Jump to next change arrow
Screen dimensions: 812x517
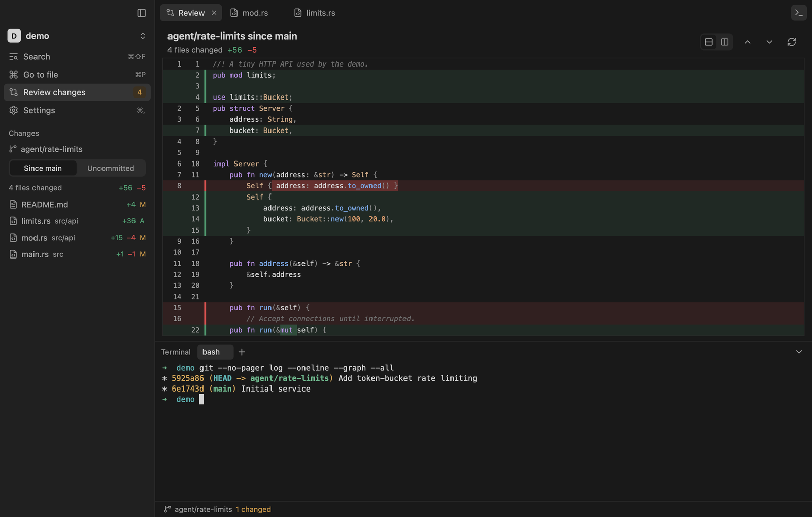[769, 42]
